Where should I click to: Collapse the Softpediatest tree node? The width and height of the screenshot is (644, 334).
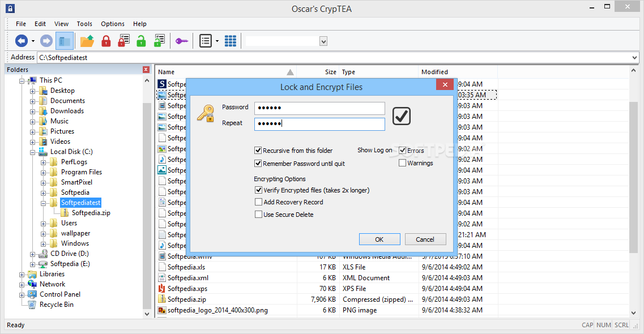(x=43, y=203)
